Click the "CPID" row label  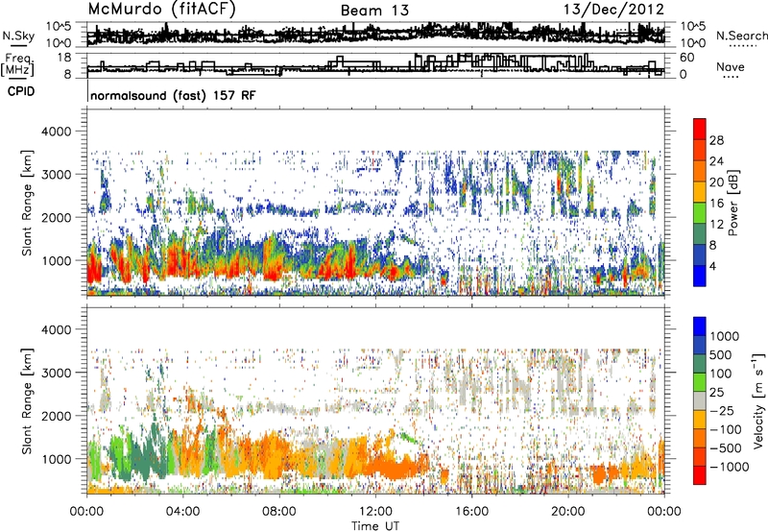pyautogui.click(x=21, y=91)
